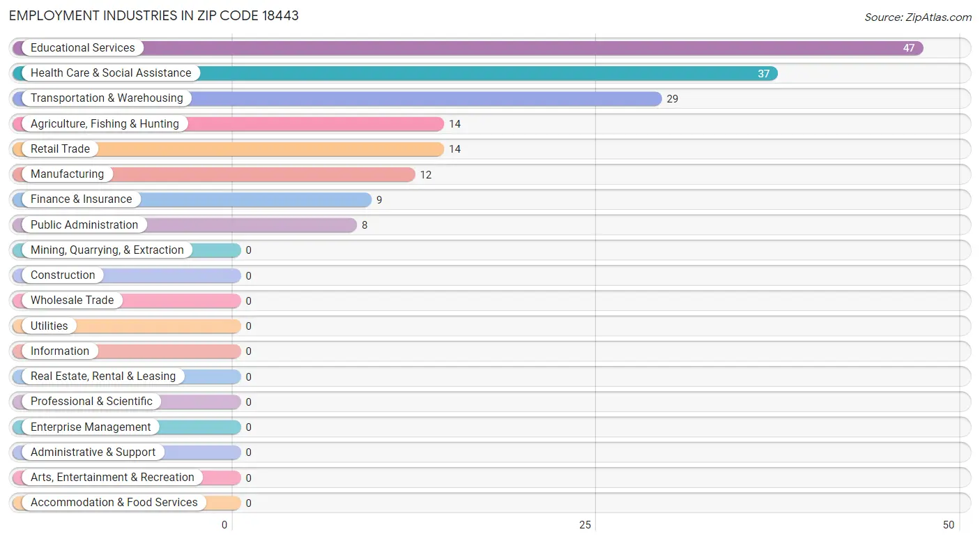
Task: Click the Mining, Quarrying, & Extraction label
Action: [x=107, y=250]
